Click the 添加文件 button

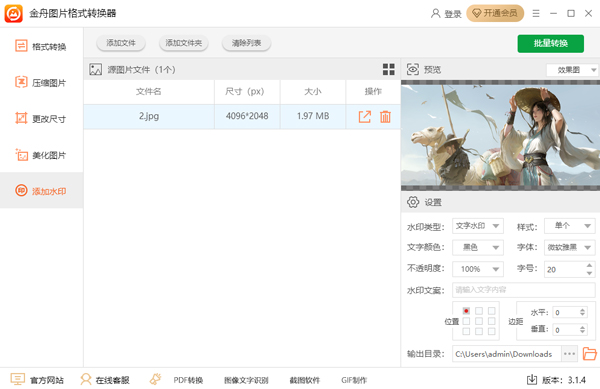121,43
